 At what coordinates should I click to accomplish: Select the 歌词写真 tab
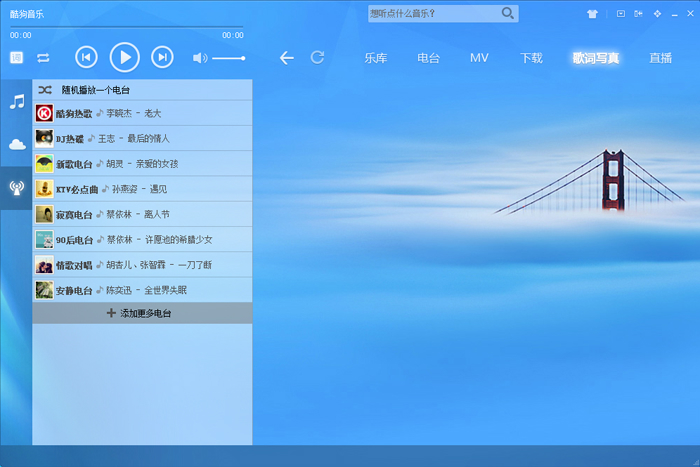pos(596,58)
